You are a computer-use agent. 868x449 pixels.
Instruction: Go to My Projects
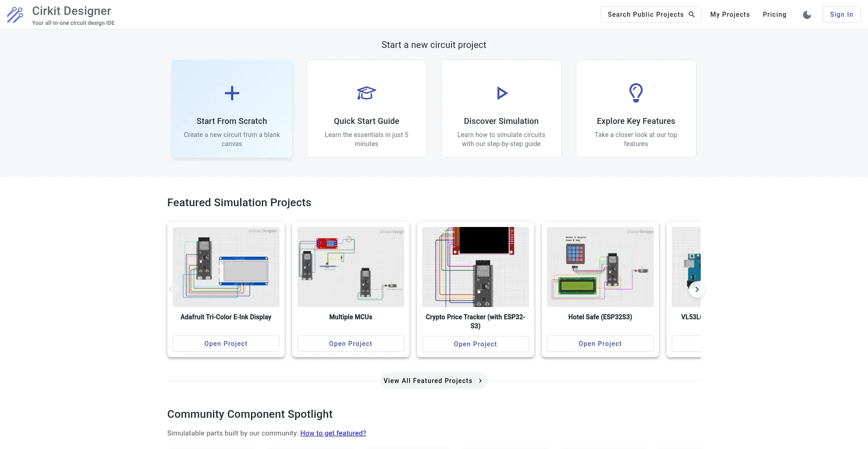click(x=730, y=14)
